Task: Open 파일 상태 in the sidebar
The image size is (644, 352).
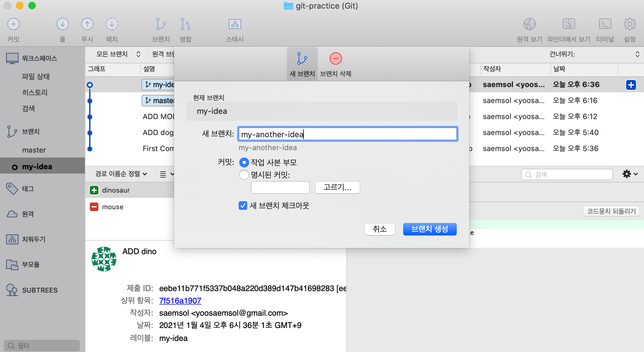Action: coord(36,77)
